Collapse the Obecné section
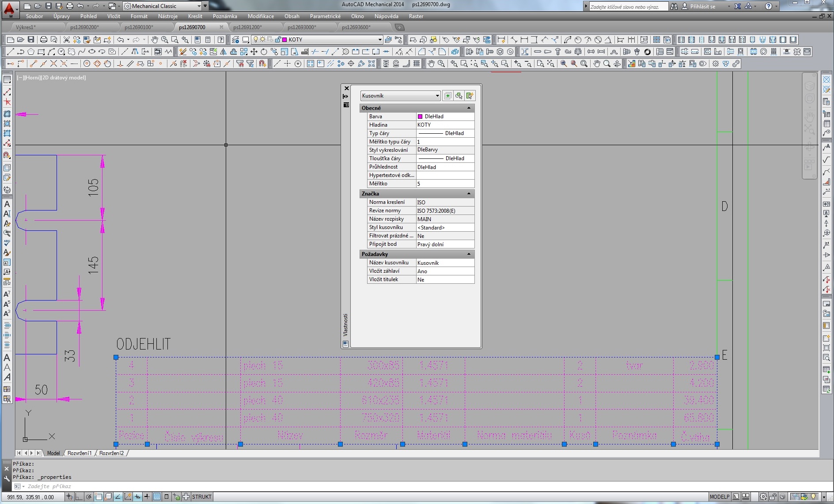 tap(469, 108)
